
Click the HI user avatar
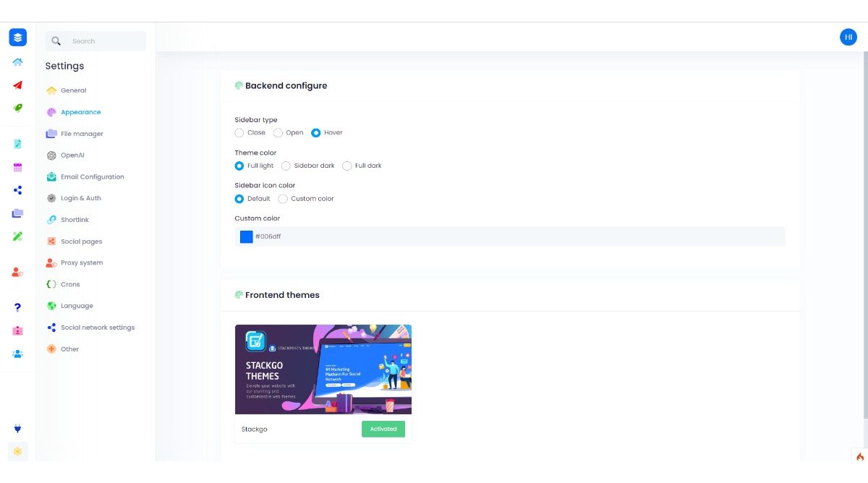[848, 37]
